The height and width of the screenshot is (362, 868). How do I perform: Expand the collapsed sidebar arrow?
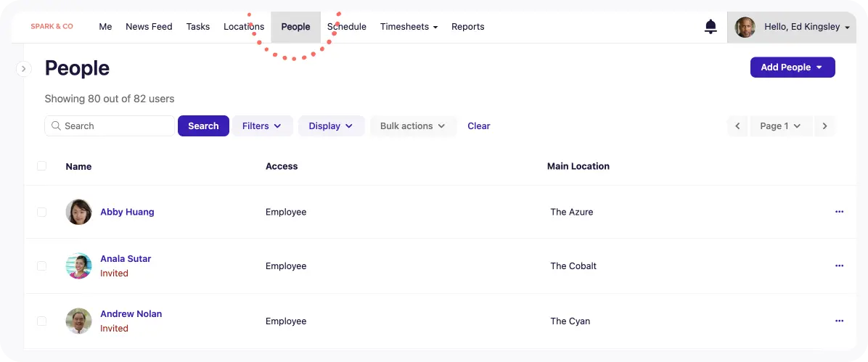click(x=23, y=69)
